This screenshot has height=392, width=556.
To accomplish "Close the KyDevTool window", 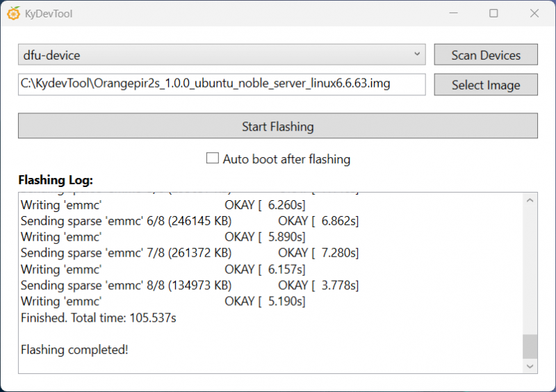I will pyautogui.click(x=534, y=13).
